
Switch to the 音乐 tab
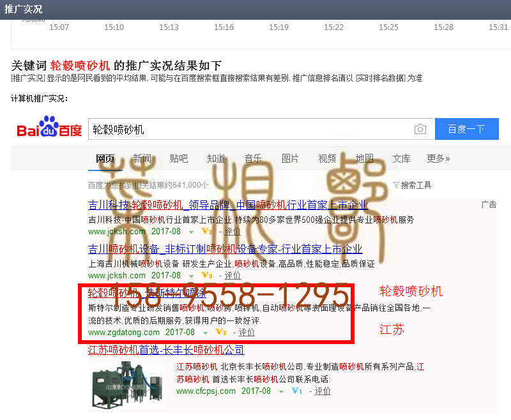[253, 158]
